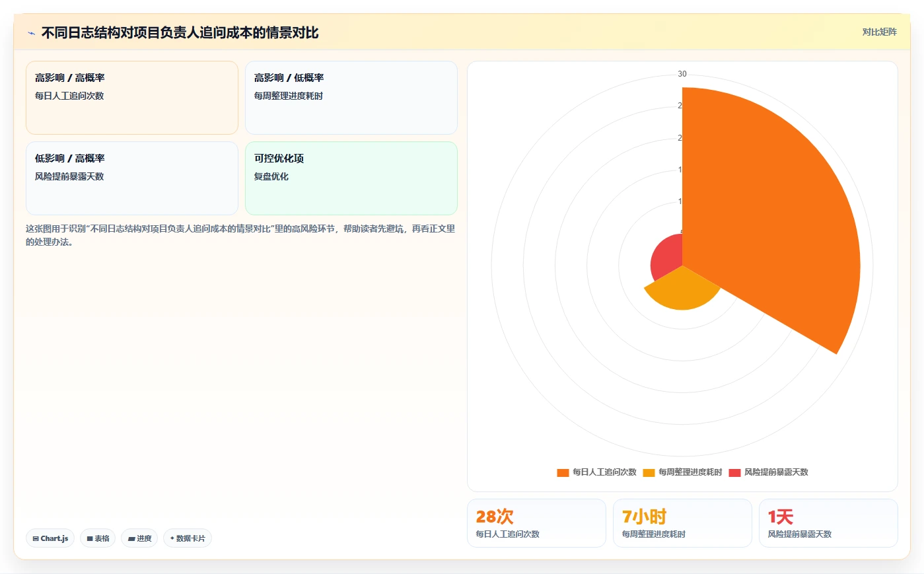Select the 低影响 / 高概率 card
924x574 pixels.
[132, 178]
